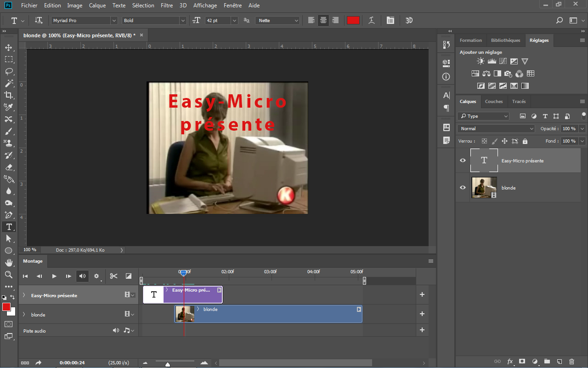Select the Magic Wand tool
This screenshot has width=588, height=368.
(8, 83)
